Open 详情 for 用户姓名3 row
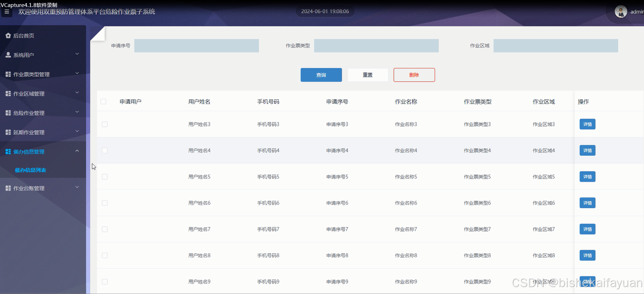Viewport: 644px width, 294px height. point(587,124)
